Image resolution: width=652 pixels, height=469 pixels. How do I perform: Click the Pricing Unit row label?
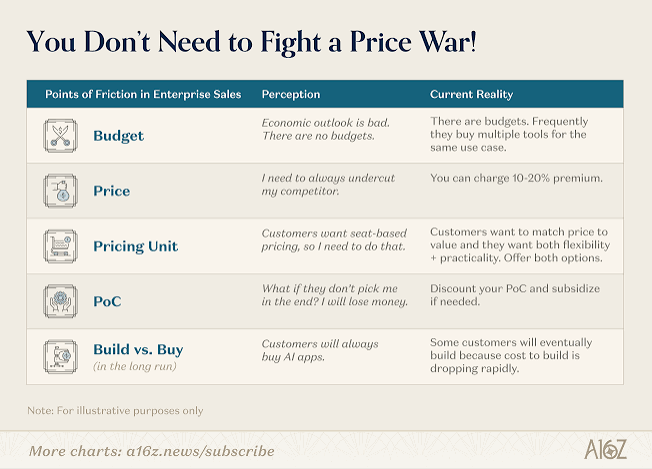(x=136, y=246)
